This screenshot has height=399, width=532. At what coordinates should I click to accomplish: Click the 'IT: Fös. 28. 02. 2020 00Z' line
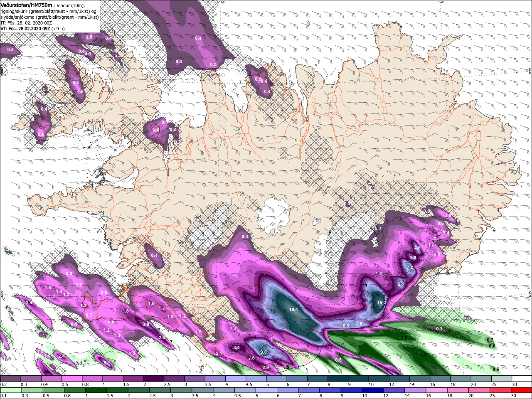27,23
